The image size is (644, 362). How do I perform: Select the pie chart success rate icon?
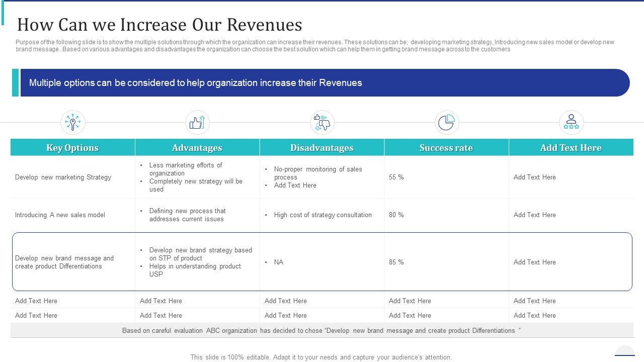446,123
